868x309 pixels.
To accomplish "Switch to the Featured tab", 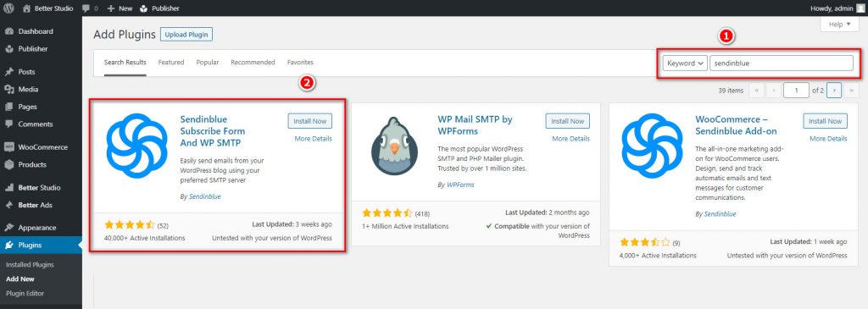I will tap(171, 63).
